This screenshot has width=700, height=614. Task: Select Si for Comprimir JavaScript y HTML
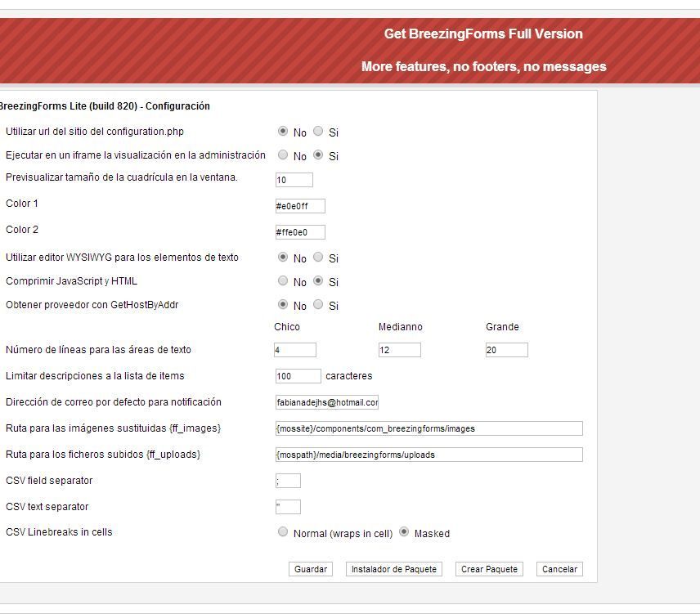[318, 280]
